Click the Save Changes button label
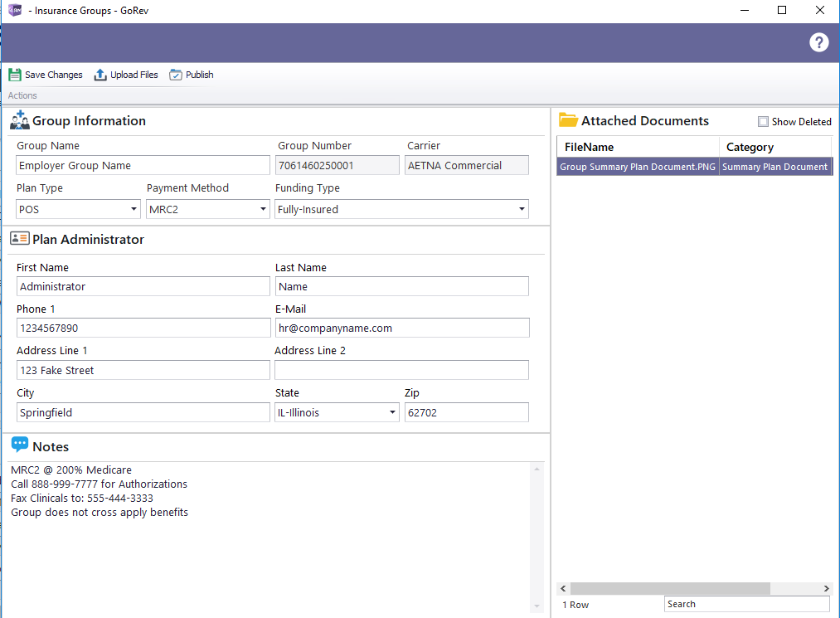The height and width of the screenshot is (618, 840). coord(54,75)
